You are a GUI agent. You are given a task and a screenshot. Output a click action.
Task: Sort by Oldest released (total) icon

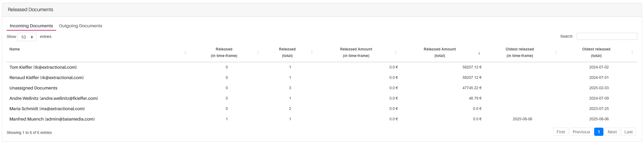[x=632, y=53]
